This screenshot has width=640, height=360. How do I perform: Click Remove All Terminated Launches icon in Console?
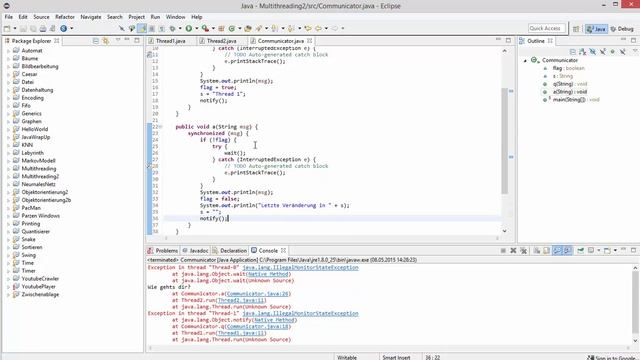pyautogui.click(x=523, y=251)
